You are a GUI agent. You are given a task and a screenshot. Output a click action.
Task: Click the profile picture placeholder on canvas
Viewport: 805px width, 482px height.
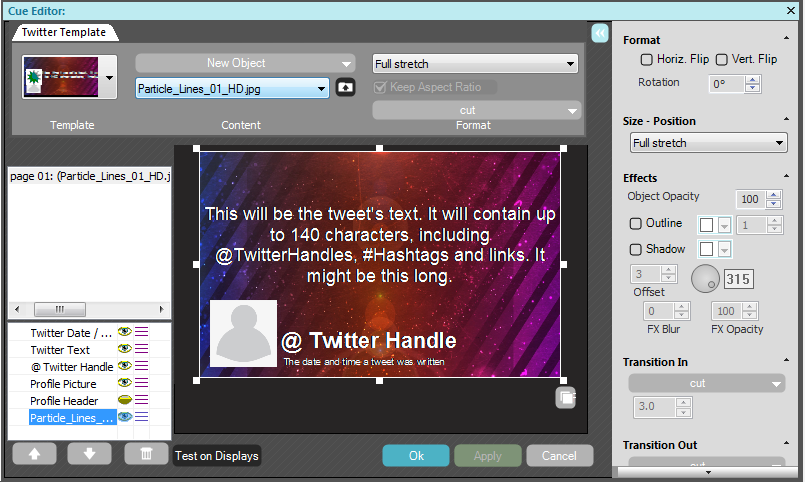pyautogui.click(x=243, y=333)
